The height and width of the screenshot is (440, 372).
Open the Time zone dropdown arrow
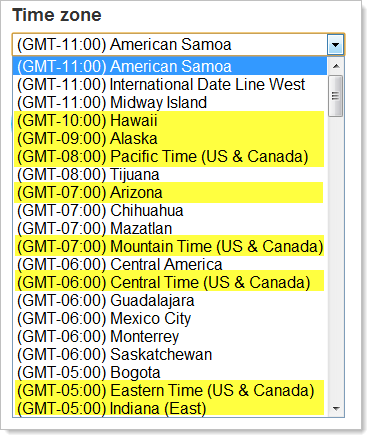coord(335,44)
